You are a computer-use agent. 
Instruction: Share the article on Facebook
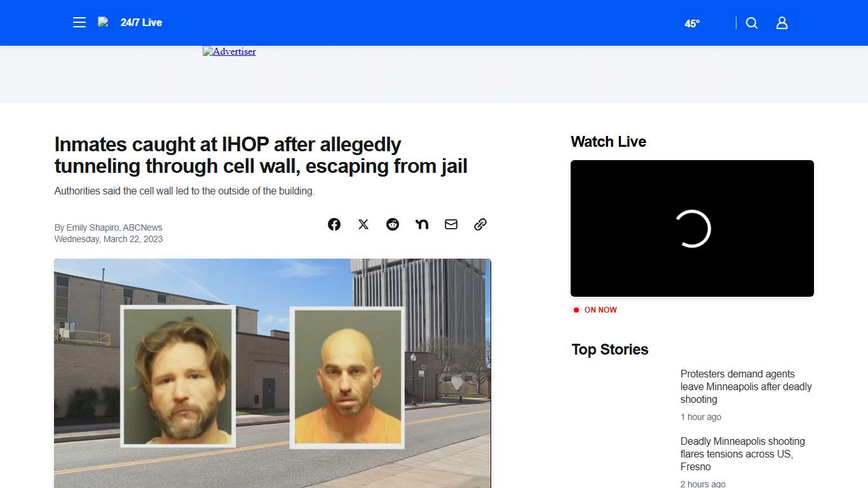pos(334,224)
